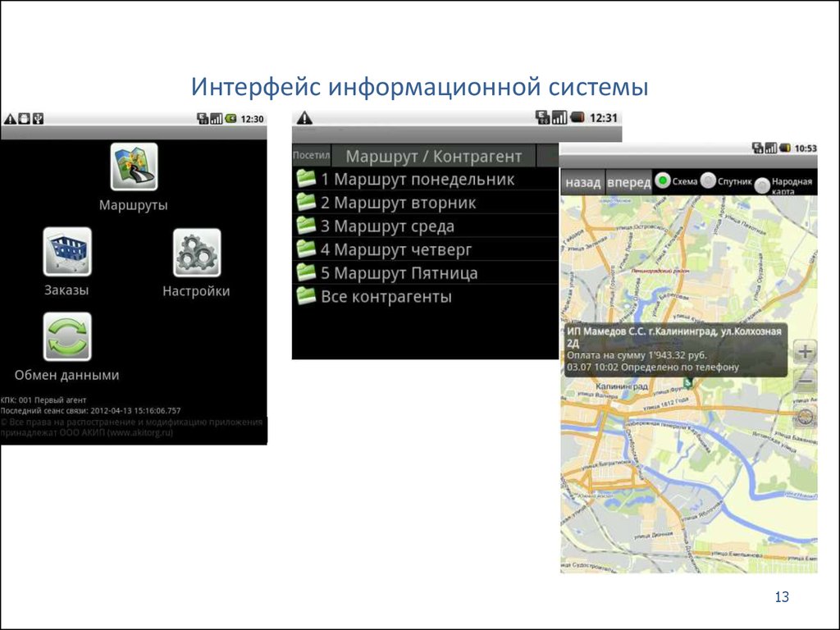Click the slide page number 13

point(782,597)
